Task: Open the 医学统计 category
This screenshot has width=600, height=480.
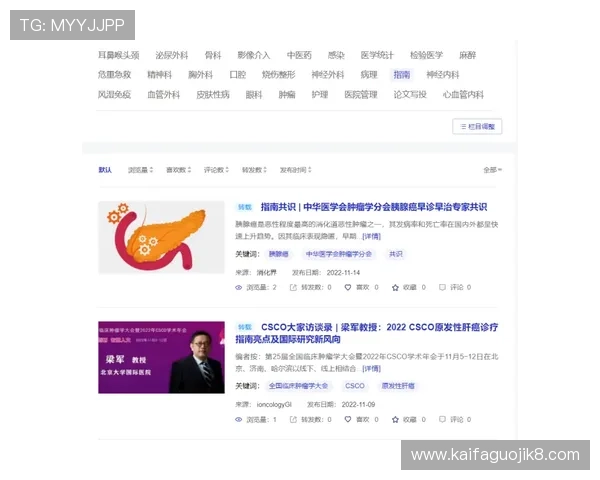Action: click(377, 55)
